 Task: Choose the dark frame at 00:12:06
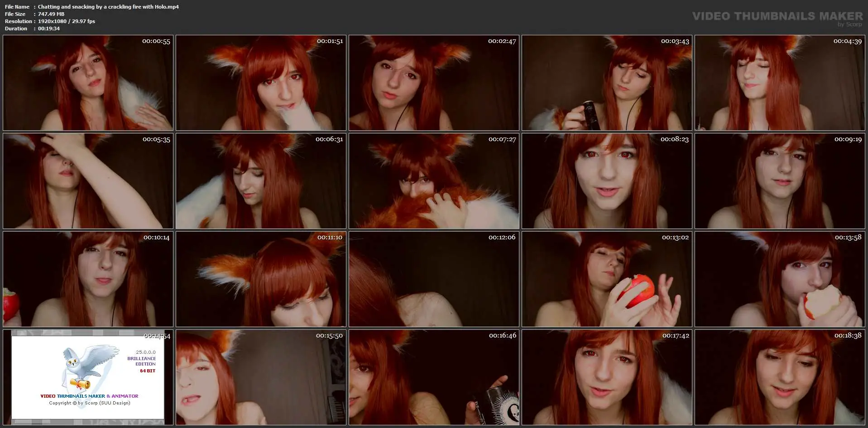434,279
